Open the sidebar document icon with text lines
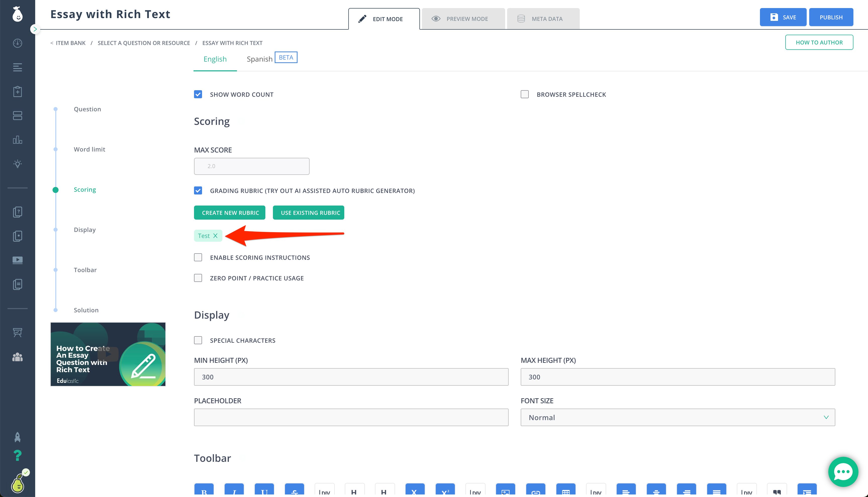Image resolution: width=868 pixels, height=497 pixels. (x=17, y=284)
